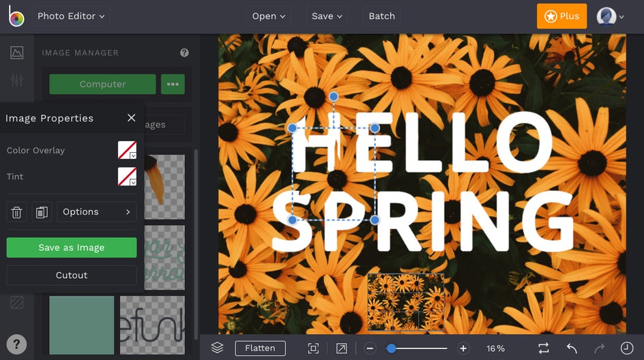This screenshot has width=644, height=360.
Task: Click the compare original swap icon
Action: [543, 348]
